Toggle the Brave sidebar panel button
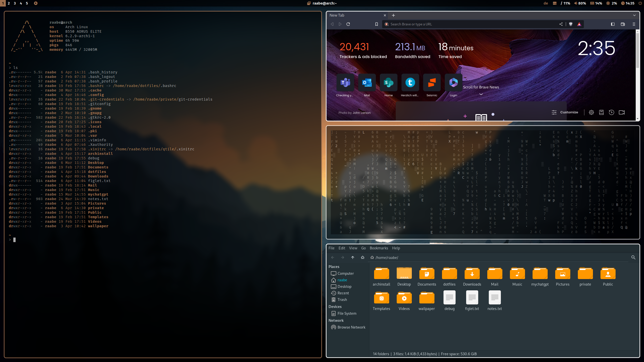Image resolution: width=644 pixels, height=362 pixels. coord(613,24)
